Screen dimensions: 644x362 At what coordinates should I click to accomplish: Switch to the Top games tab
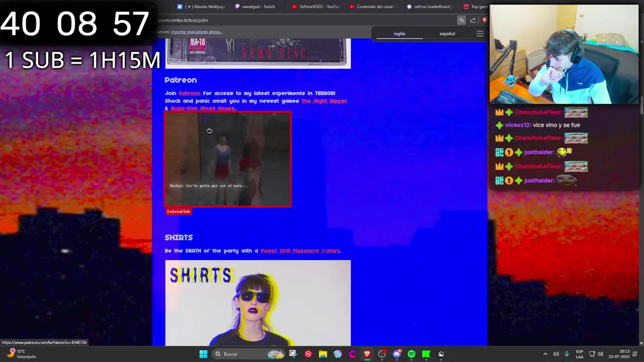click(x=475, y=7)
